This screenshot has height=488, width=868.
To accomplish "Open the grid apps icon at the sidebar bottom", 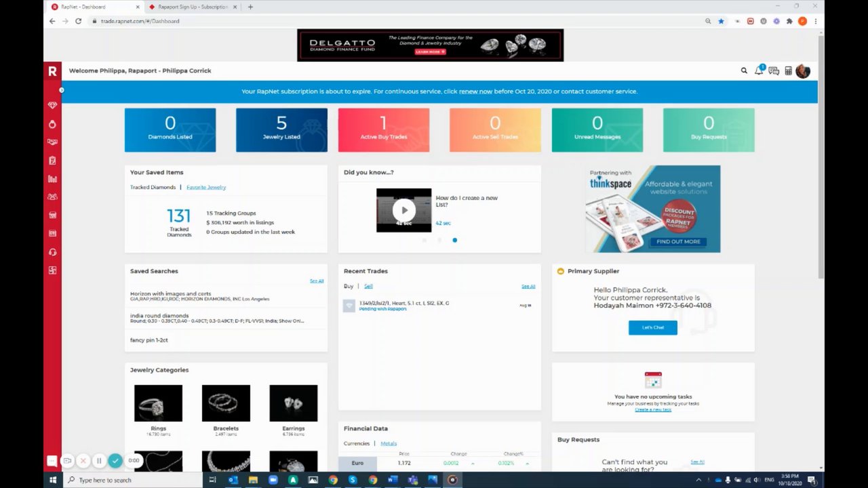I will (52, 270).
